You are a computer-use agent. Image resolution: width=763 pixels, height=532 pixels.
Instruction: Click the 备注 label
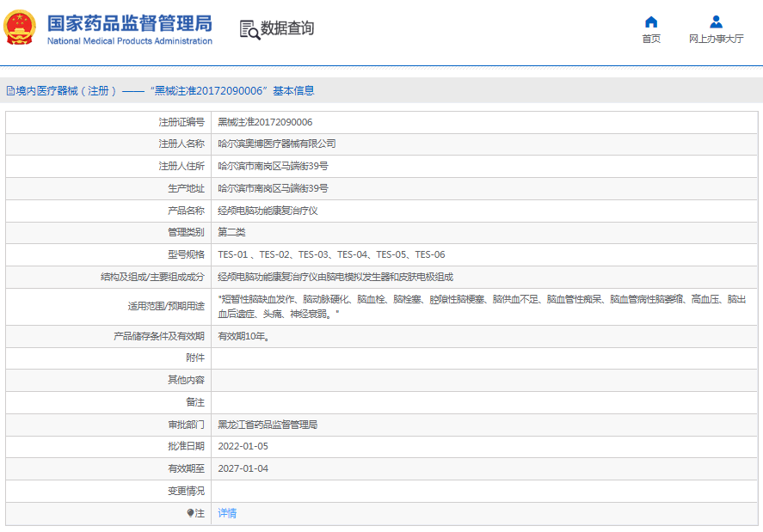(x=195, y=402)
